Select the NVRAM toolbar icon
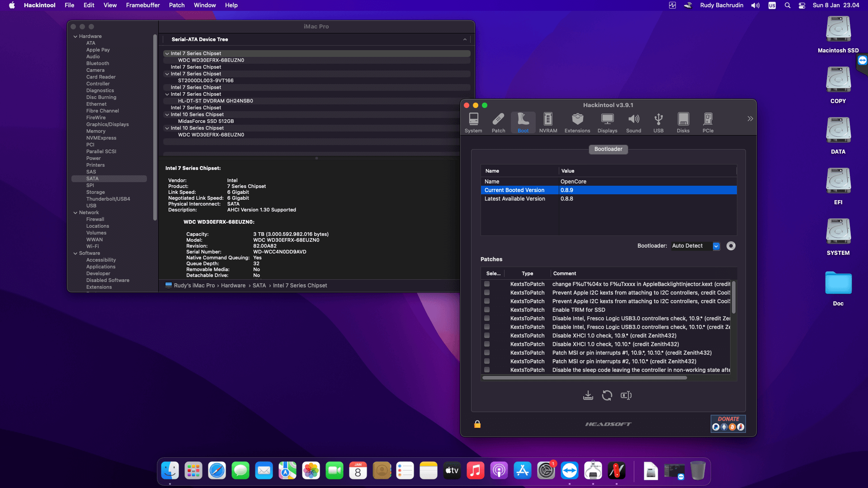The width and height of the screenshot is (868, 488). coord(548,122)
